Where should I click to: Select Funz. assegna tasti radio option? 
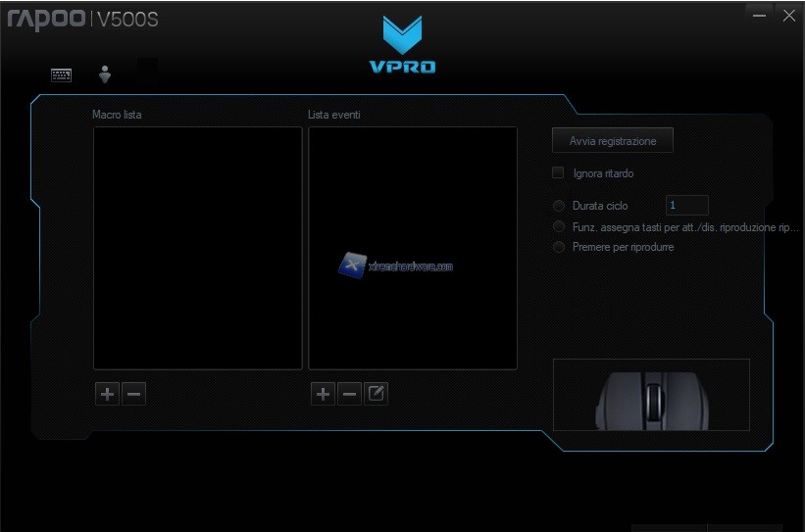point(559,226)
